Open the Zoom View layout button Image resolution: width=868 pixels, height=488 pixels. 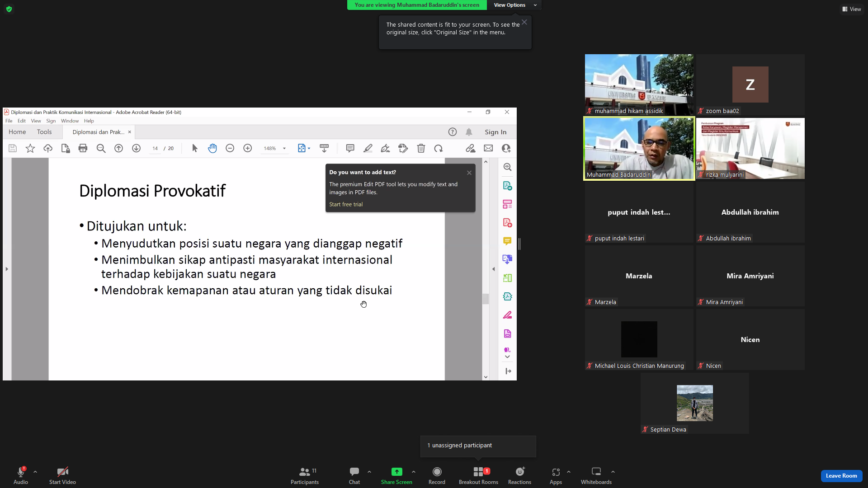pyautogui.click(x=851, y=9)
